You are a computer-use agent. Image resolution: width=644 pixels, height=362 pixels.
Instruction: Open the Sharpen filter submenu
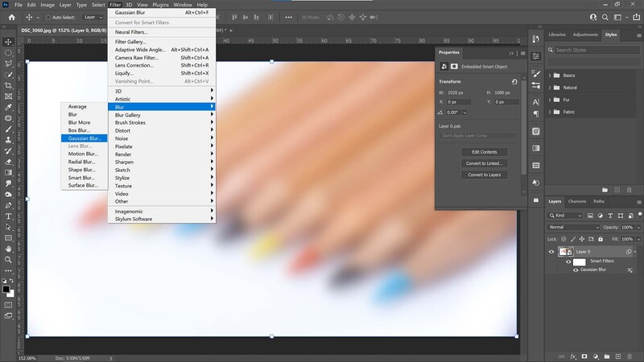pyautogui.click(x=162, y=162)
